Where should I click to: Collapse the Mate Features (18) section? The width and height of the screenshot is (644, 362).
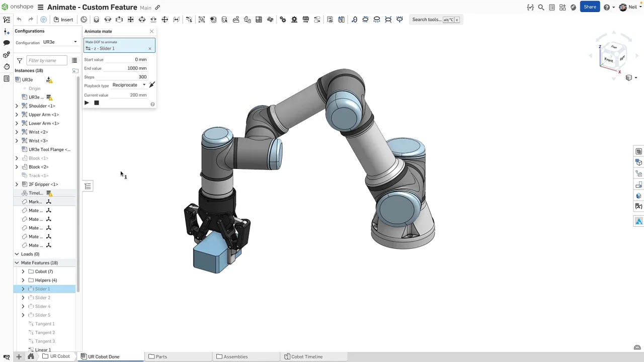(17, 263)
